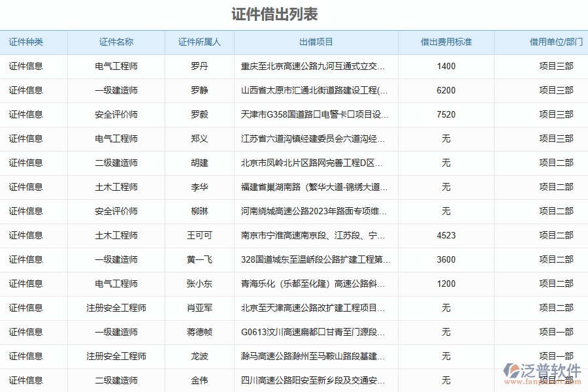This screenshot has height=392, width=588.
Task: Select 李华's 土木工程师 record
Action: 116,187
